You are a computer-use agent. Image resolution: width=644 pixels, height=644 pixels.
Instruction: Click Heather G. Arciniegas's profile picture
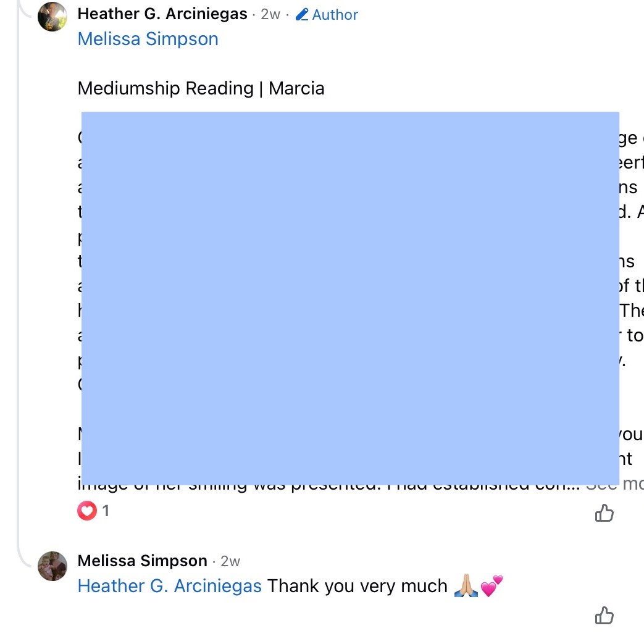pyautogui.click(x=52, y=16)
